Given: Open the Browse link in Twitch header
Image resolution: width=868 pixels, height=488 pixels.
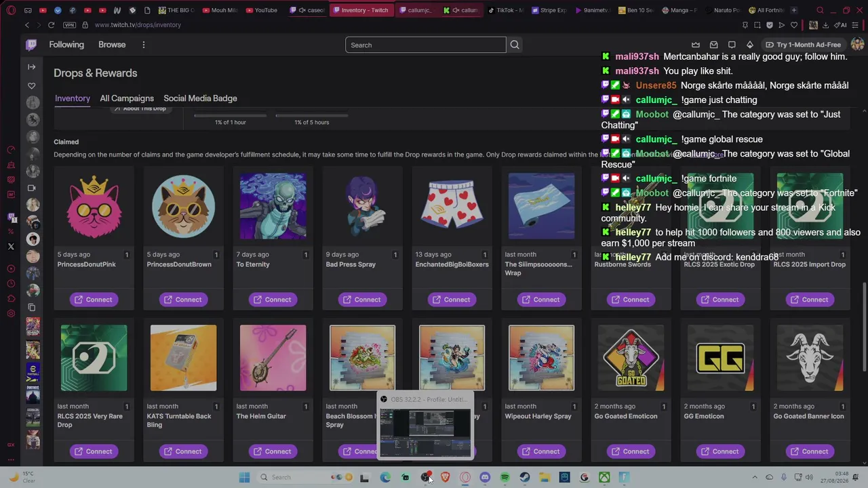Looking at the screenshot, I should (112, 45).
